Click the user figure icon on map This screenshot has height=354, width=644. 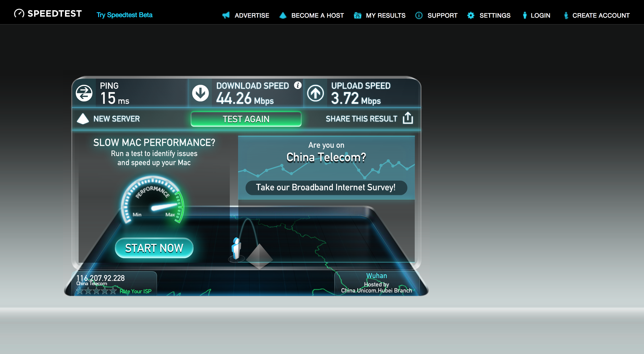click(236, 249)
